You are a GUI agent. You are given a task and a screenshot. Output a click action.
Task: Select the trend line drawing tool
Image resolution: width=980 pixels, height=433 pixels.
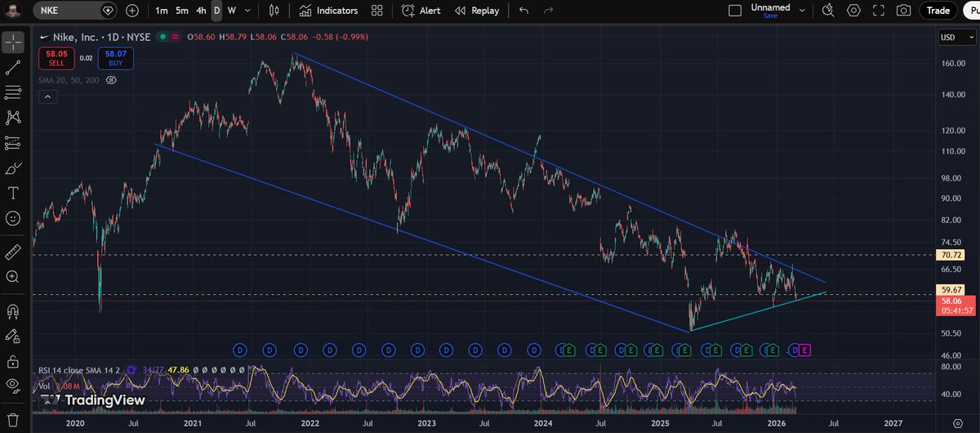[x=13, y=67]
